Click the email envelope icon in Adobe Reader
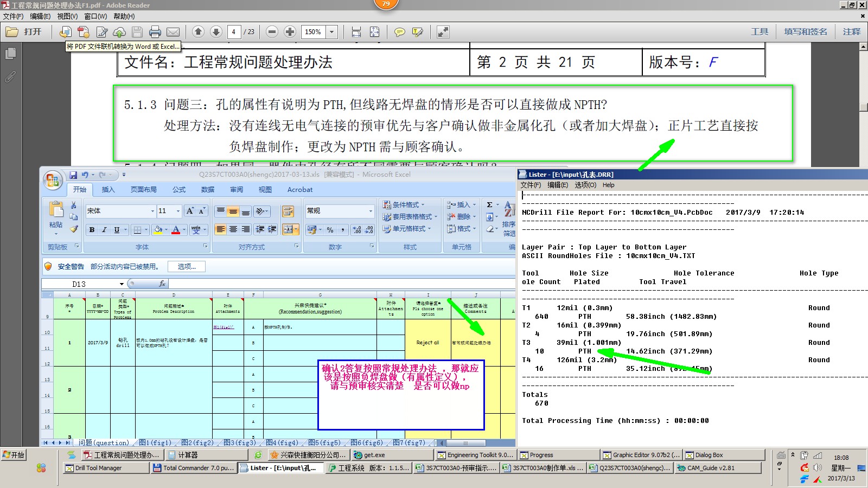 (x=173, y=32)
